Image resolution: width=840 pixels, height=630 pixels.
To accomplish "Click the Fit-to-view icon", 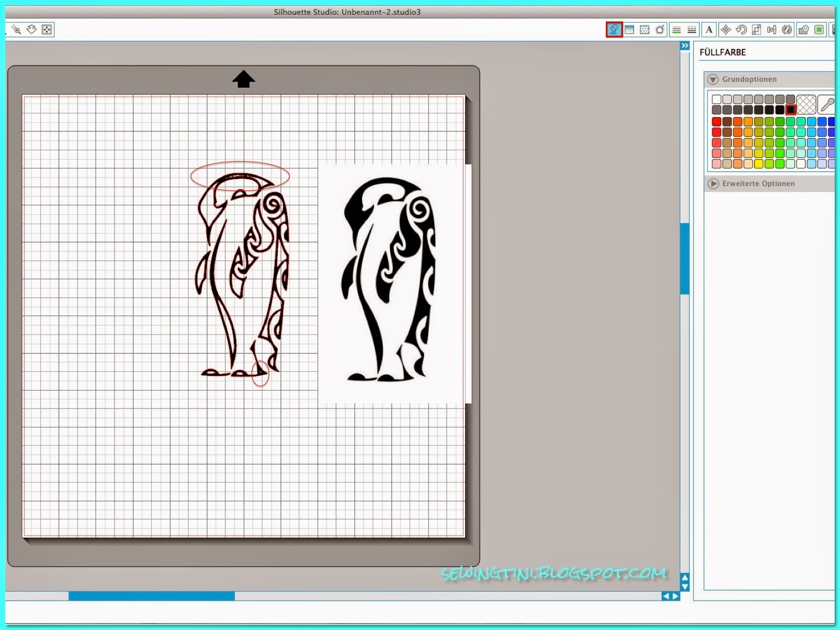I will tap(47, 30).
